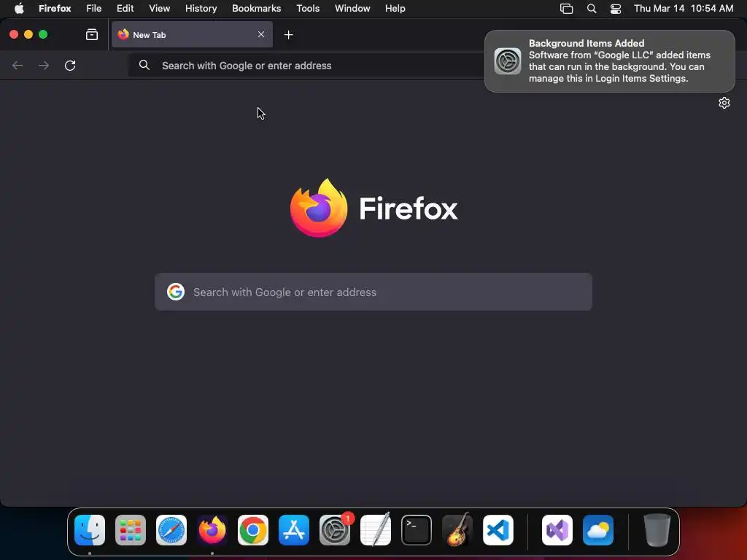The height and width of the screenshot is (560, 747).
Task: Select the New Tab tab
Action: [x=192, y=34]
